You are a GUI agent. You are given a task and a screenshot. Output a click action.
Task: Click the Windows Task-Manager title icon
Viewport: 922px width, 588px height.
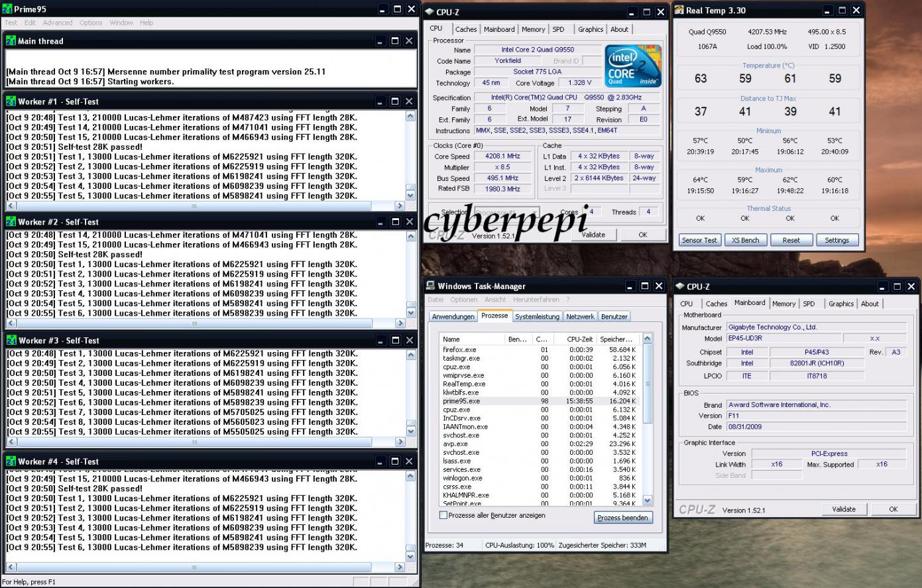coord(430,286)
